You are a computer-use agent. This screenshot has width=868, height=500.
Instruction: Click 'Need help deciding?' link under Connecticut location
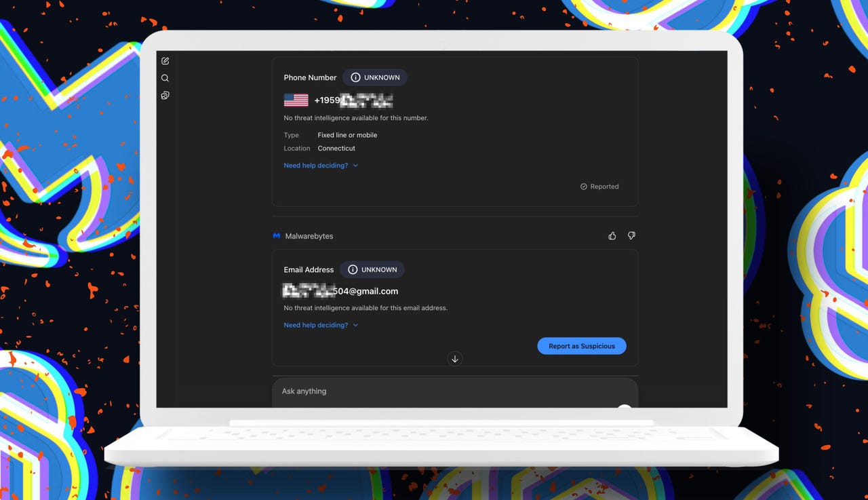(x=315, y=166)
